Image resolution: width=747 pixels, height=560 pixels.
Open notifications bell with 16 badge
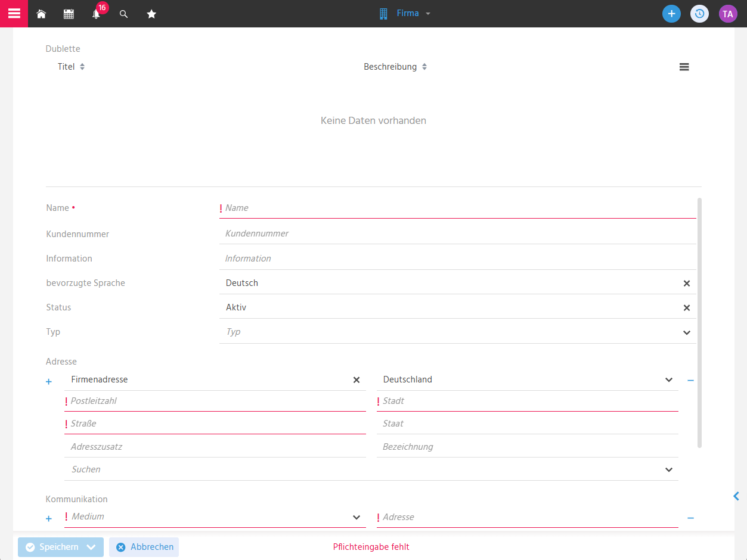(x=97, y=14)
